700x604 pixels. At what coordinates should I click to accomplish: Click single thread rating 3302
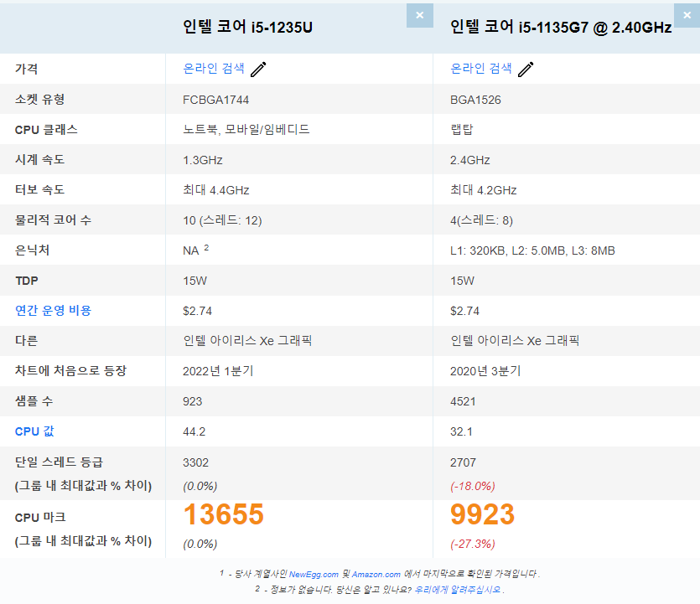tap(195, 462)
